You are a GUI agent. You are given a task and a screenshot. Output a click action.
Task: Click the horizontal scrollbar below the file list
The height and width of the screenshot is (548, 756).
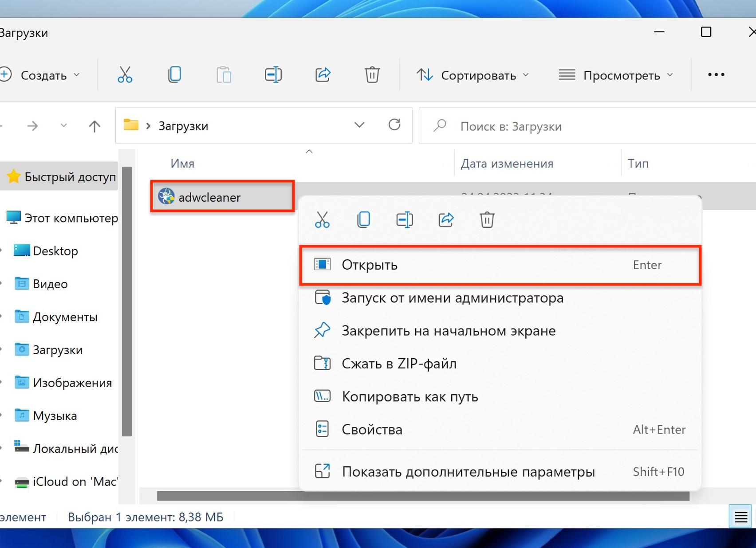(423, 496)
